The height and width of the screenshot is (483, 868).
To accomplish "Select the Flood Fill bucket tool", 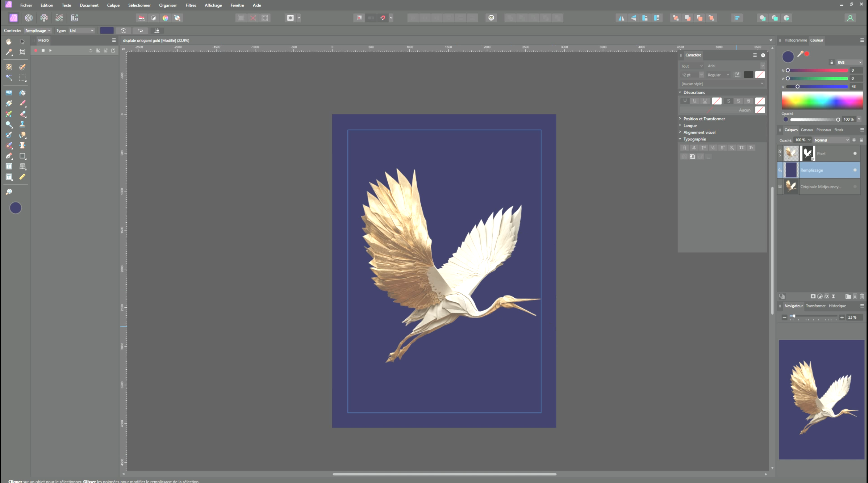I will pyautogui.click(x=22, y=93).
